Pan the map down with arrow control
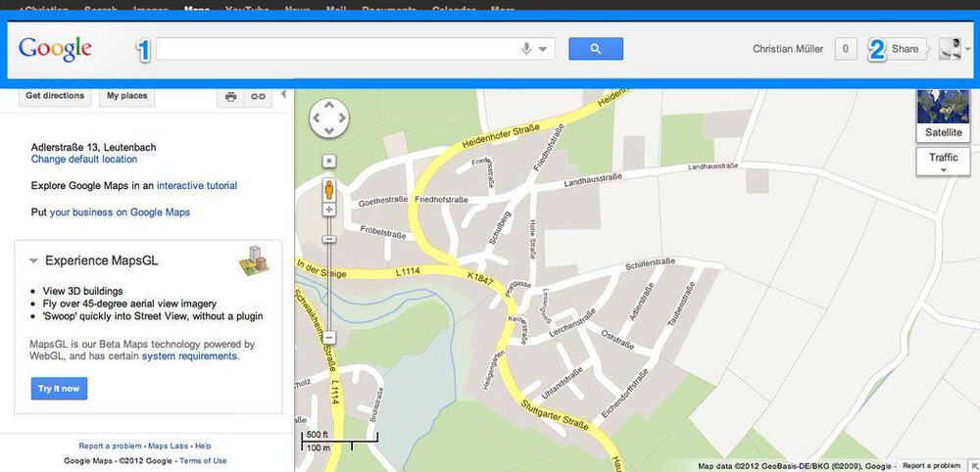980x472 pixels. click(x=329, y=130)
